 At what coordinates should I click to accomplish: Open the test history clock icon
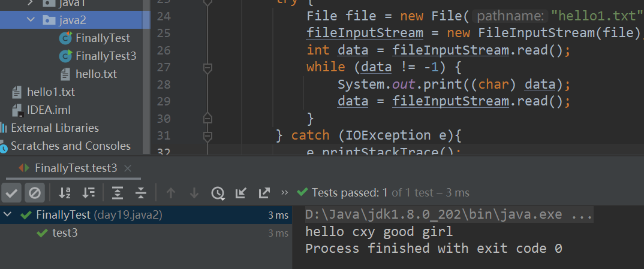tap(218, 192)
